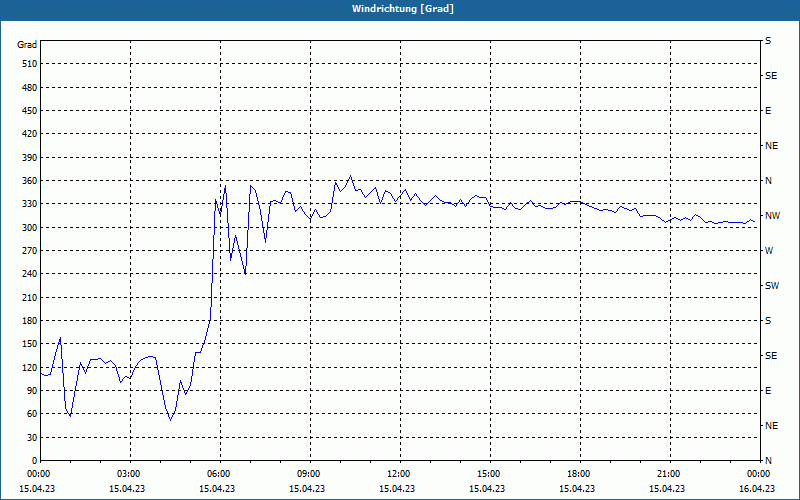Click the 330 left axis value
Screen dimensions: 800x500
tap(30, 204)
